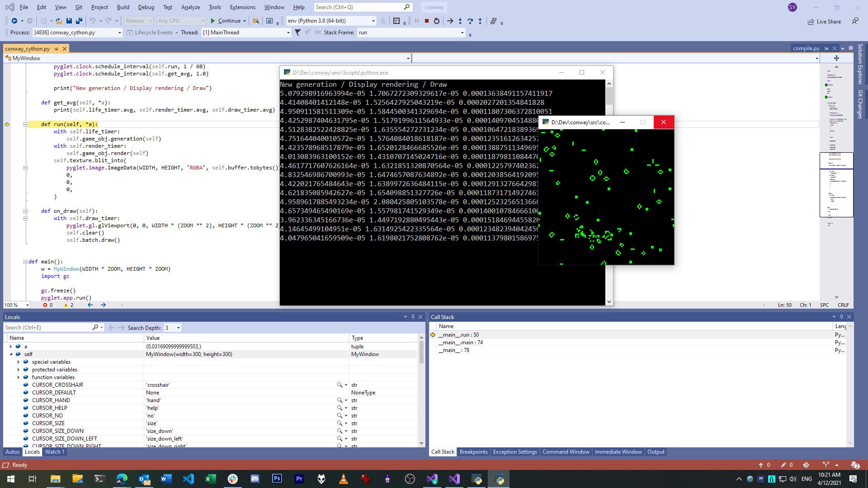Click the console window vertical scrollbar

point(609,192)
